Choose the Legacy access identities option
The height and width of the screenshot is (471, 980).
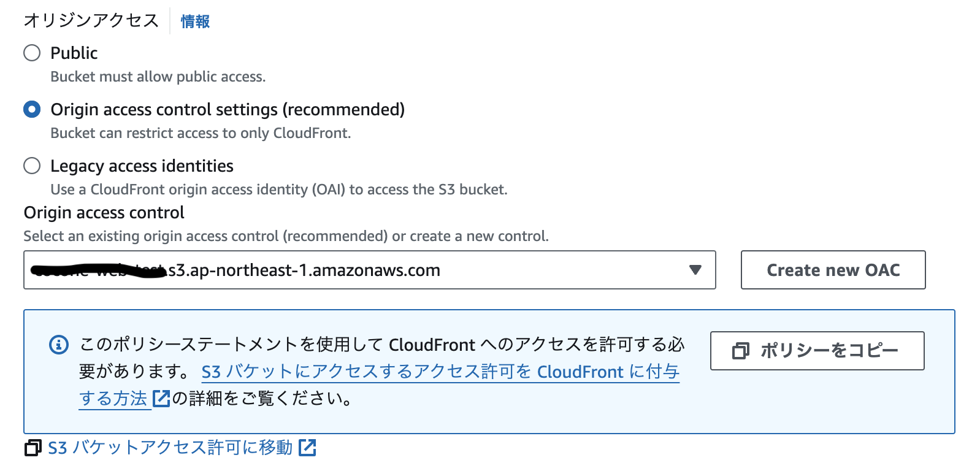31,166
